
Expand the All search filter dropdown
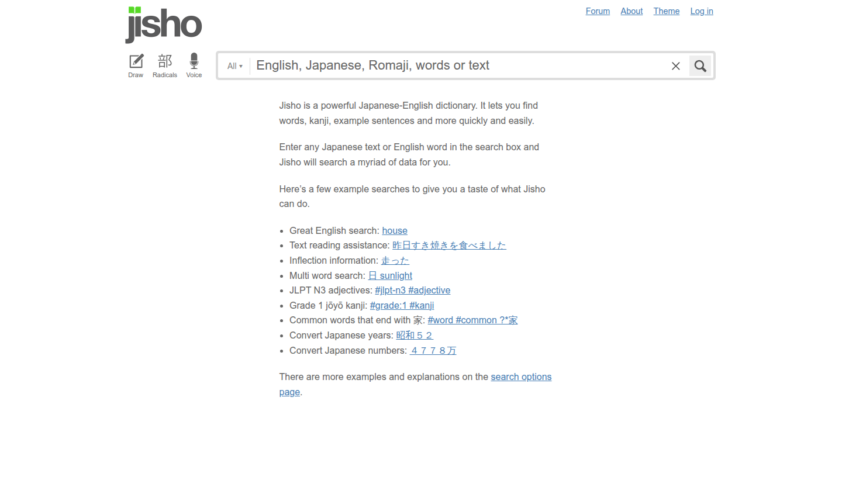[x=235, y=66]
